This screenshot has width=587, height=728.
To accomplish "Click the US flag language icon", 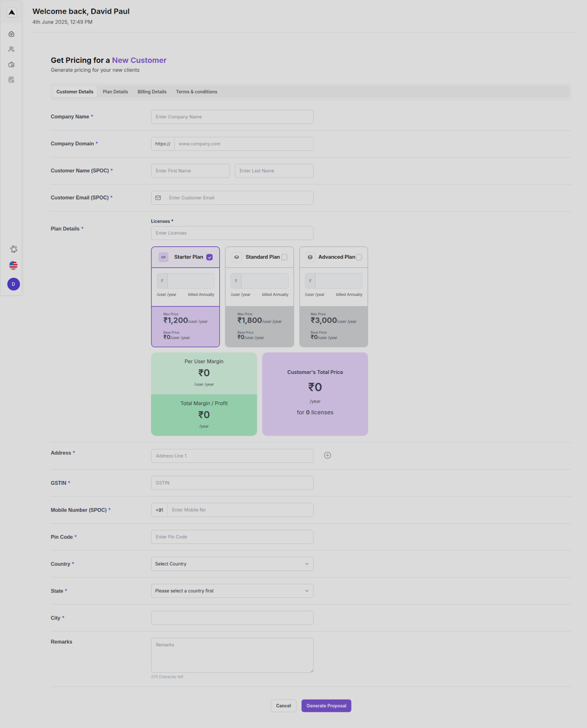I will tap(14, 265).
